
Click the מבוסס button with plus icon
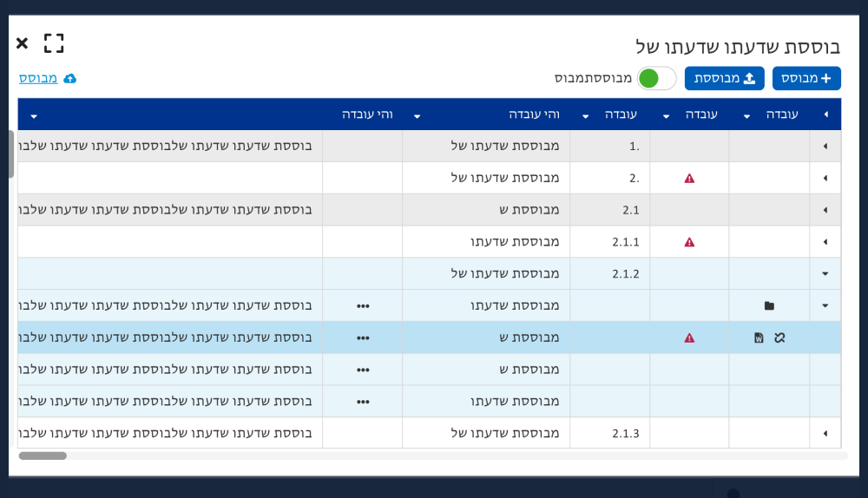point(806,78)
